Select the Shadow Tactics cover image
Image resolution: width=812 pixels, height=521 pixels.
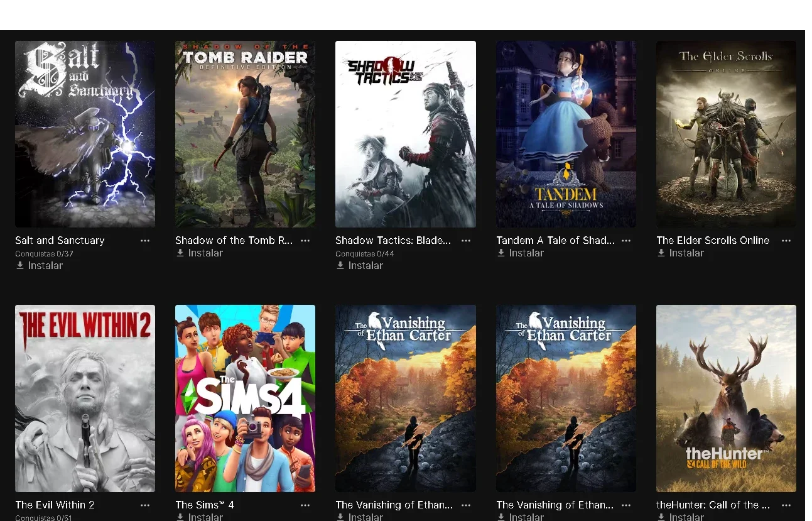(x=406, y=134)
